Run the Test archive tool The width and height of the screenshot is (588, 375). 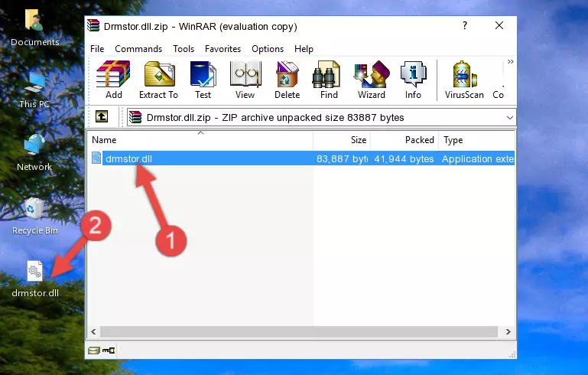coord(203,80)
